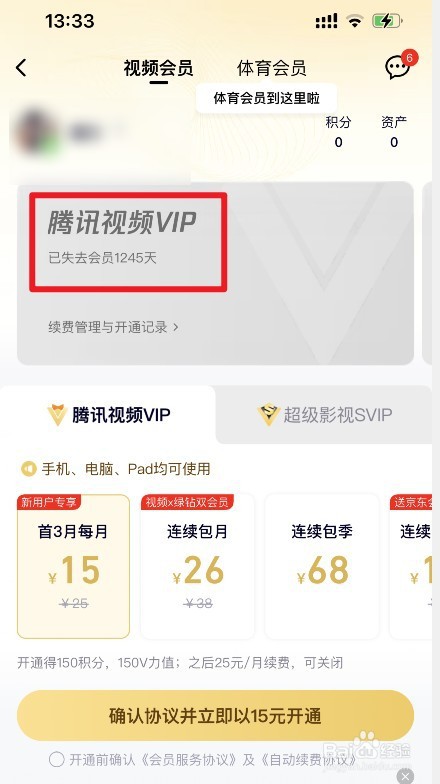Tap the speaker icon beside device notice
This screenshot has width=440, height=784.
tap(28, 469)
